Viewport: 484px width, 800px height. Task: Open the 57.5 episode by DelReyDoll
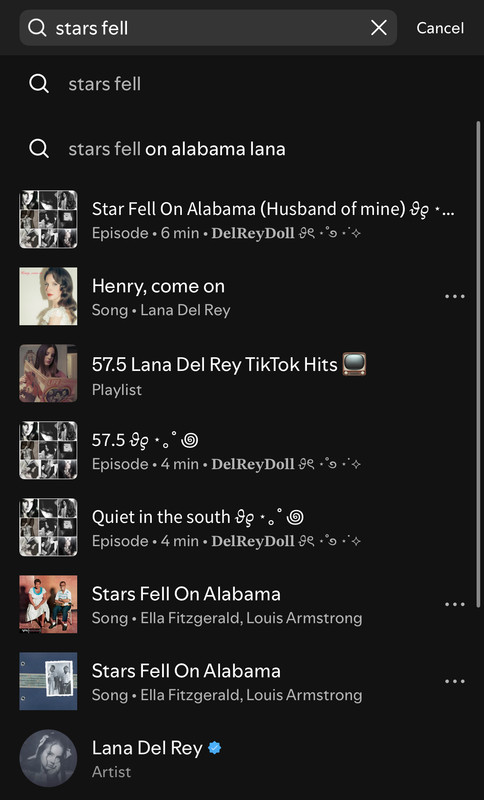(242, 451)
